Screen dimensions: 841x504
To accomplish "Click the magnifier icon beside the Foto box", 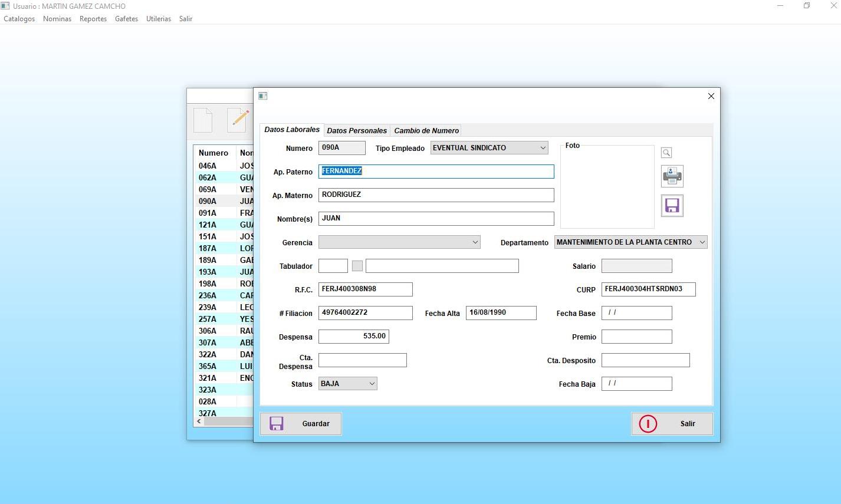I will coord(666,153).
